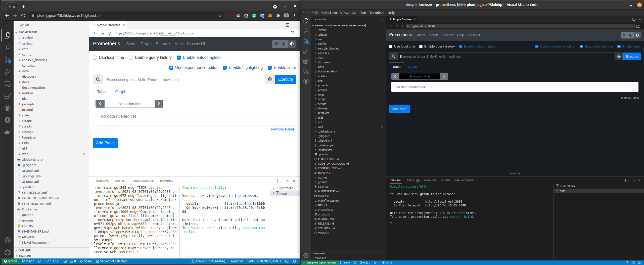The image size is (644, 265).
Task: Open the Alerts page in Prometheus
Action: (131, 44)
